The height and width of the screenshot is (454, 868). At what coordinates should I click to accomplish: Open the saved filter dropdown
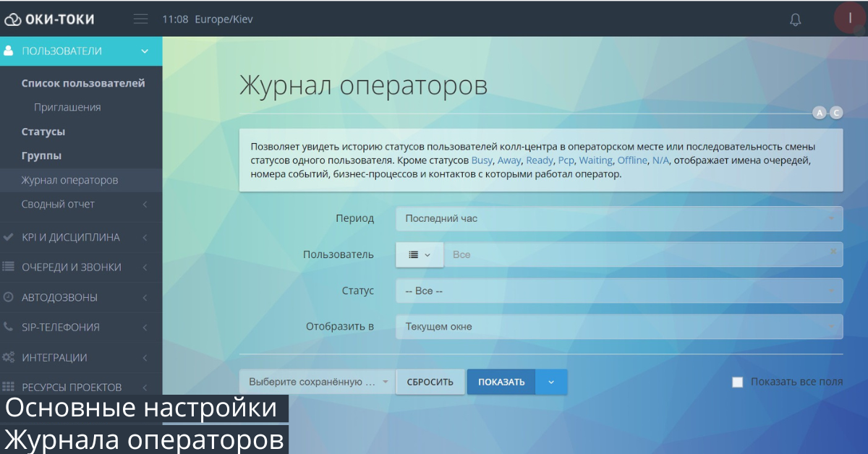[317, 382]
